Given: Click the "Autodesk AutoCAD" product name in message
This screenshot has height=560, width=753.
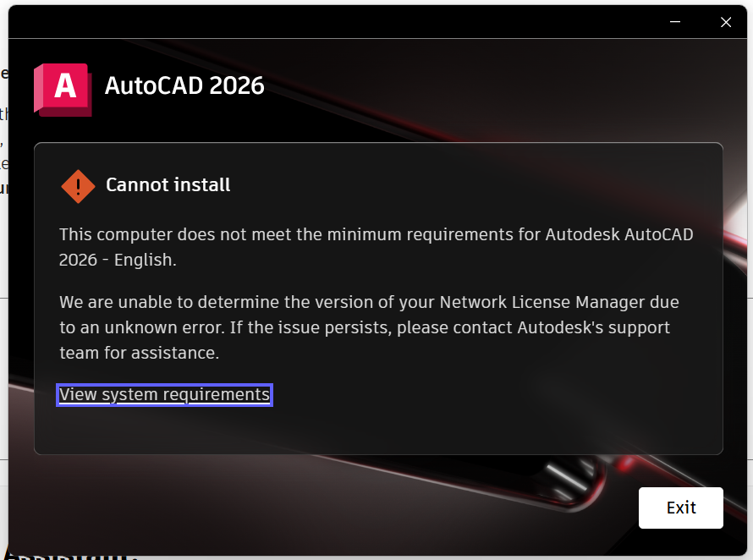Looking at the screenshot, I should [620, 234].
